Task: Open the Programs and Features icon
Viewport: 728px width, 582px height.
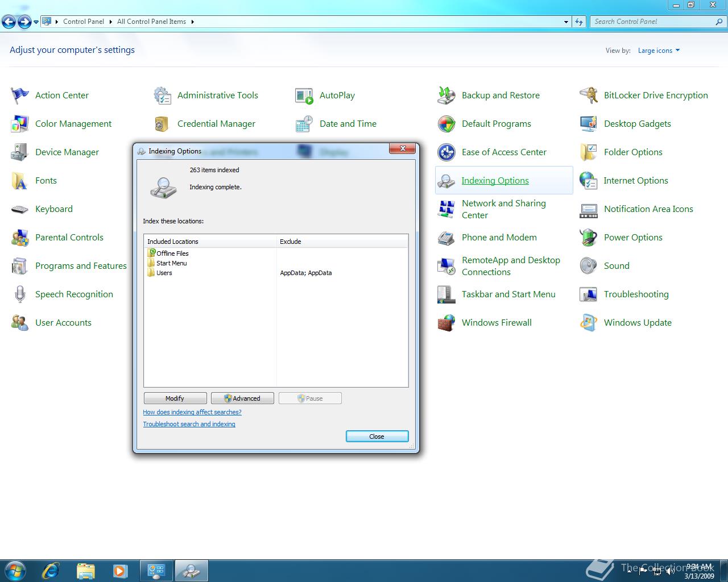Action: pos(20,266)
